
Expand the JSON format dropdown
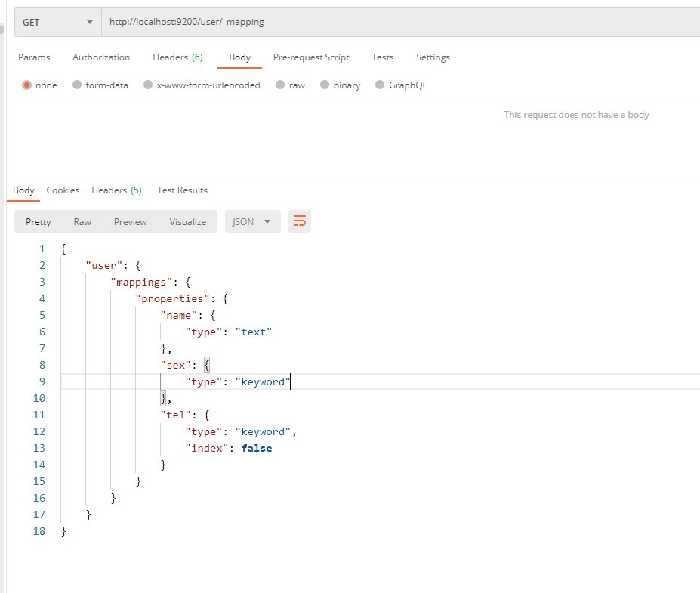click(252, 221)
